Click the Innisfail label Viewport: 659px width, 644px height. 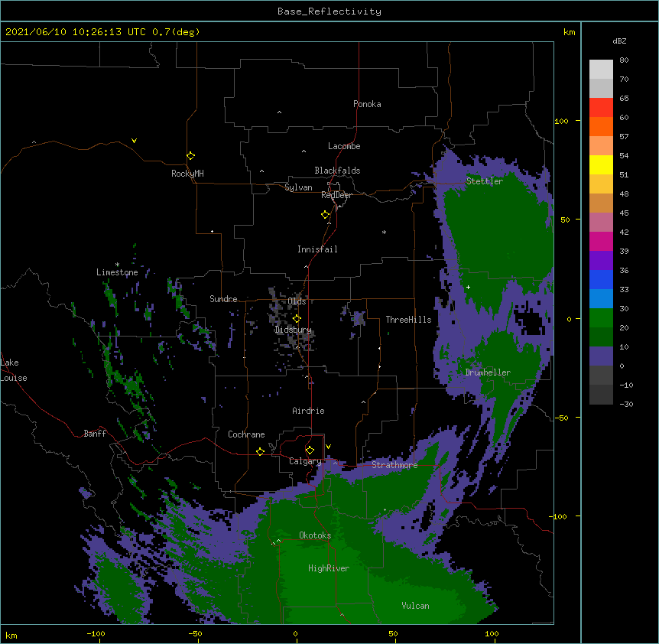[317, 249]
